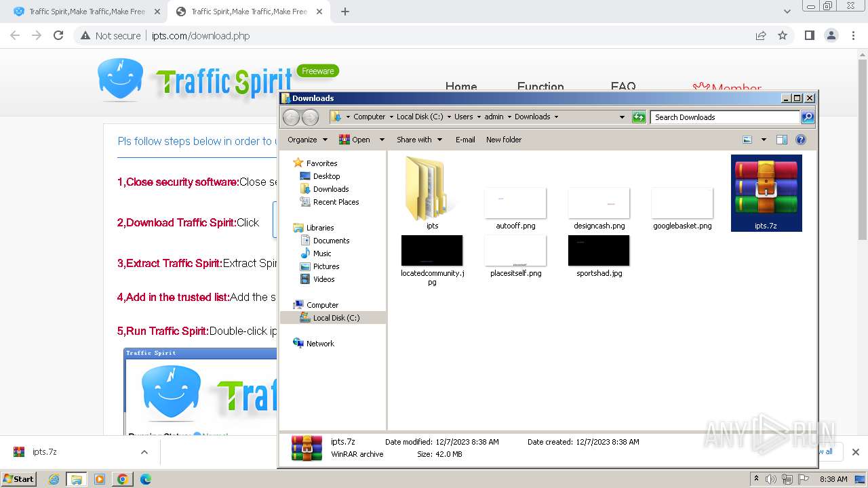Open Chrome three-dot menu
The image size is (868, 488).
pyautogui.click(x=853, y=35)
